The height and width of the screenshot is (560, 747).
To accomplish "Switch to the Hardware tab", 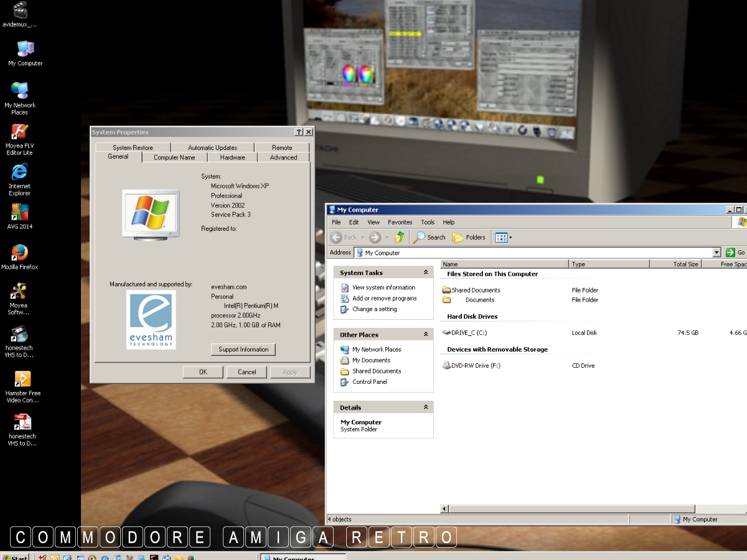I will click(232, 157).
